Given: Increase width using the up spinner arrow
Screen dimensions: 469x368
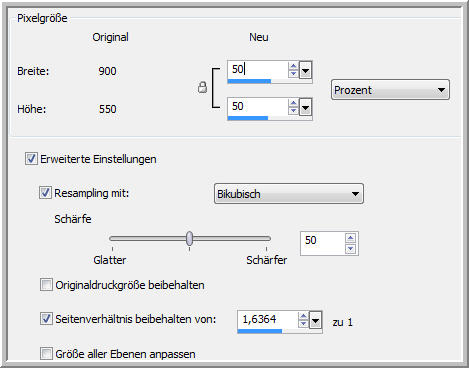Looking at the screenshot, I should tap(293, 66).
